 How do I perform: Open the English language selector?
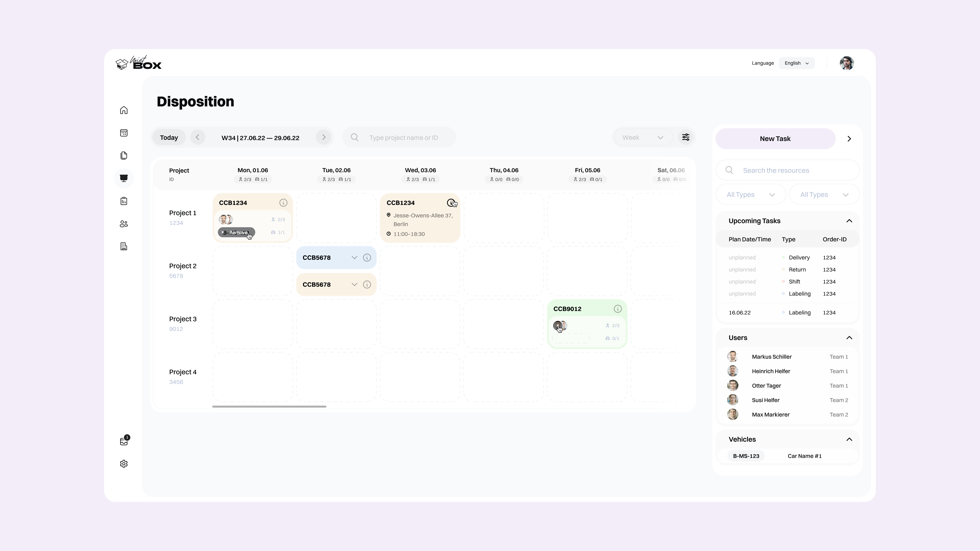[796, 63]
